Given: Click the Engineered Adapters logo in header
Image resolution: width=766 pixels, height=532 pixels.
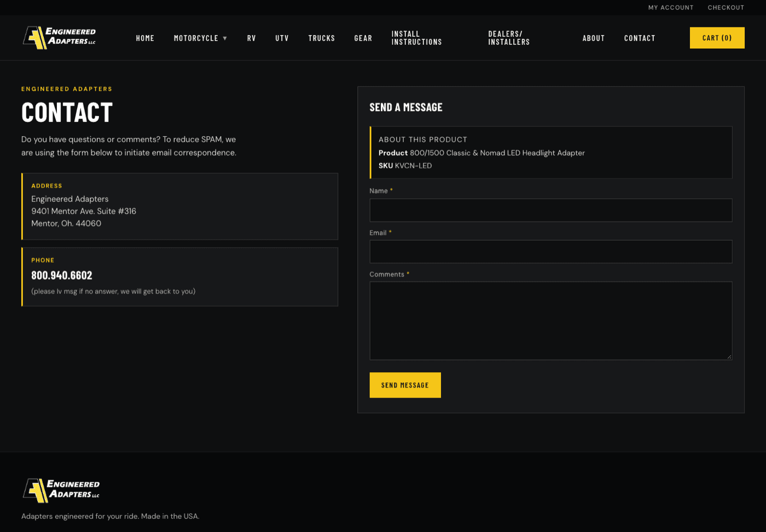Looking at the screenshot, I should click(60, 38).
